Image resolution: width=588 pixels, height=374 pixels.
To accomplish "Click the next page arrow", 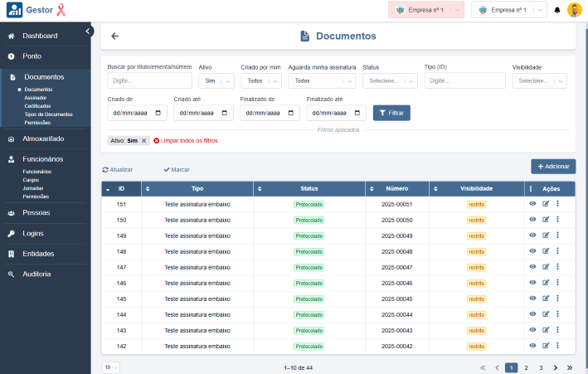I will point(556,367).
